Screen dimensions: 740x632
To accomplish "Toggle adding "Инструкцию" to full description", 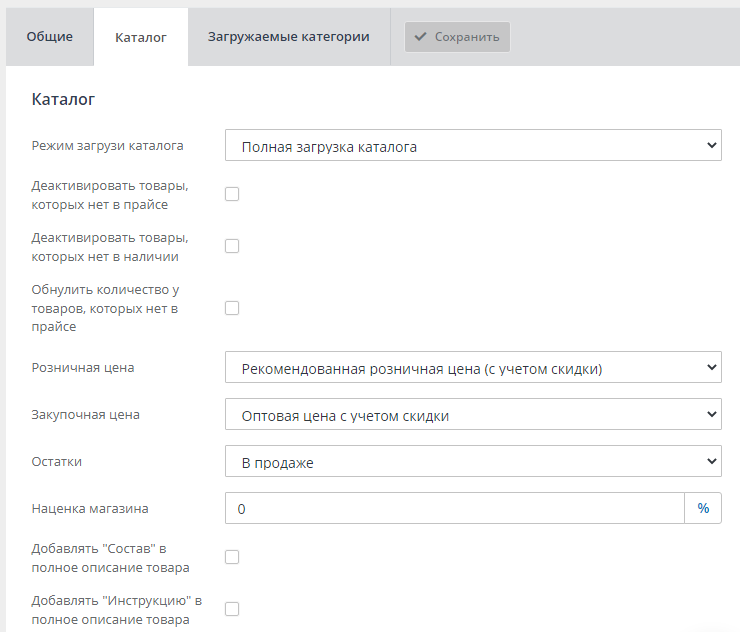I will (x=232, y=609).
